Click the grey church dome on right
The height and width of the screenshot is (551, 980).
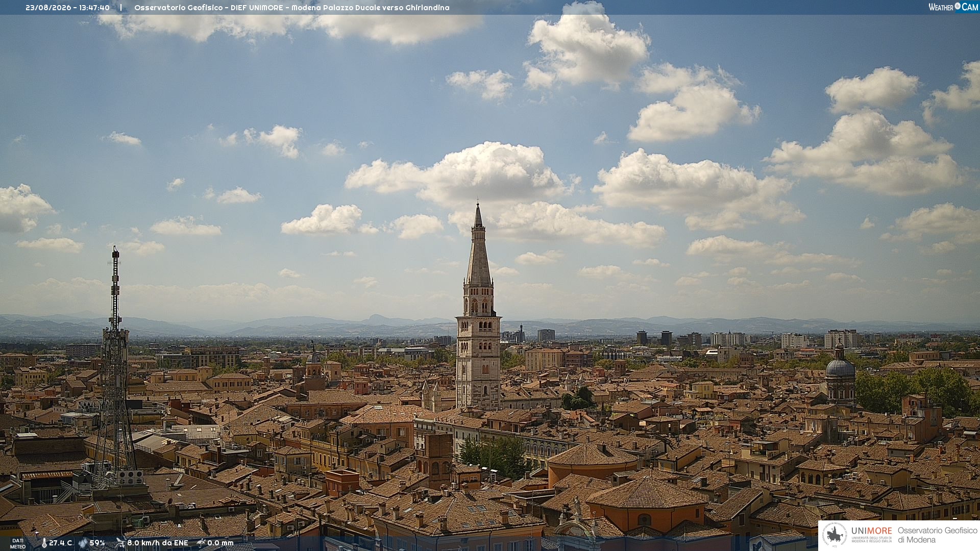click(x=840, y=367)
